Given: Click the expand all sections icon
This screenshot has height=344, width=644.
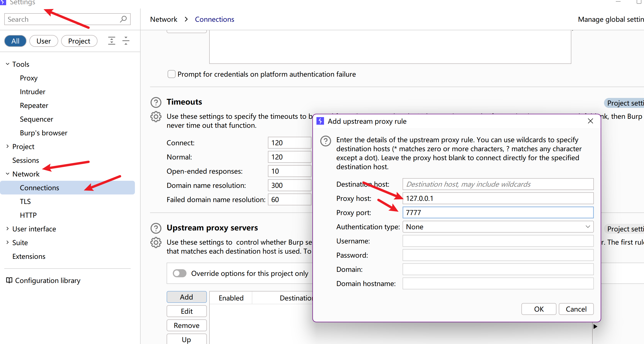Looking at the screenshot, I should pos(111,41).
